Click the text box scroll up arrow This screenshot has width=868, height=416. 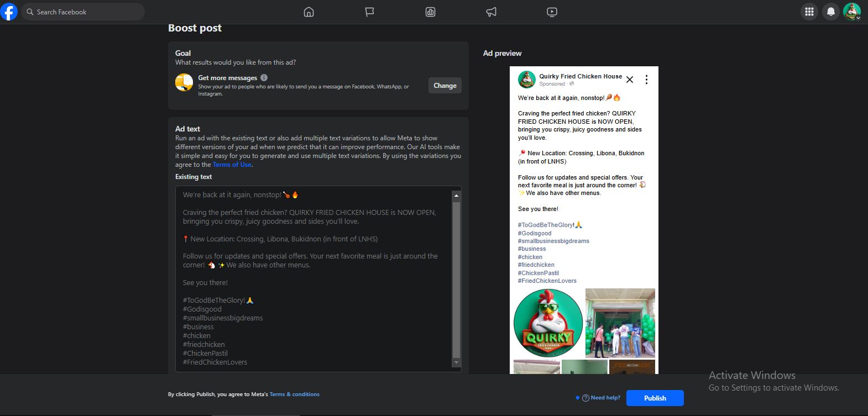[456, 196]
